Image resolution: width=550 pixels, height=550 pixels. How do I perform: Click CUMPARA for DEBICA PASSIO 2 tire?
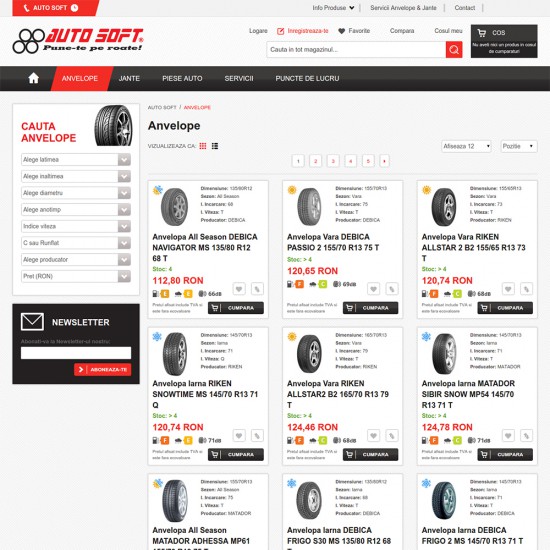[370, 308]
